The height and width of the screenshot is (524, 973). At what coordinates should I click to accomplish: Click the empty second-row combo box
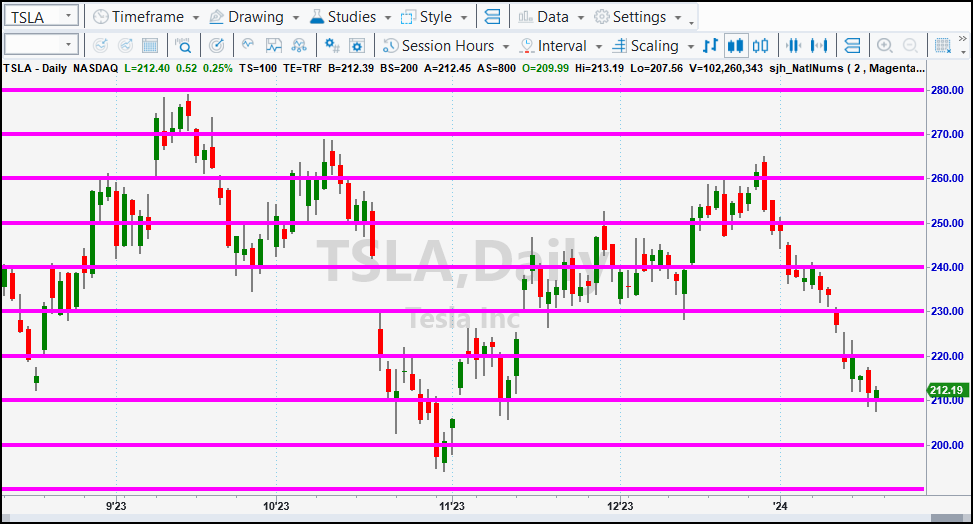coord(41,45)
